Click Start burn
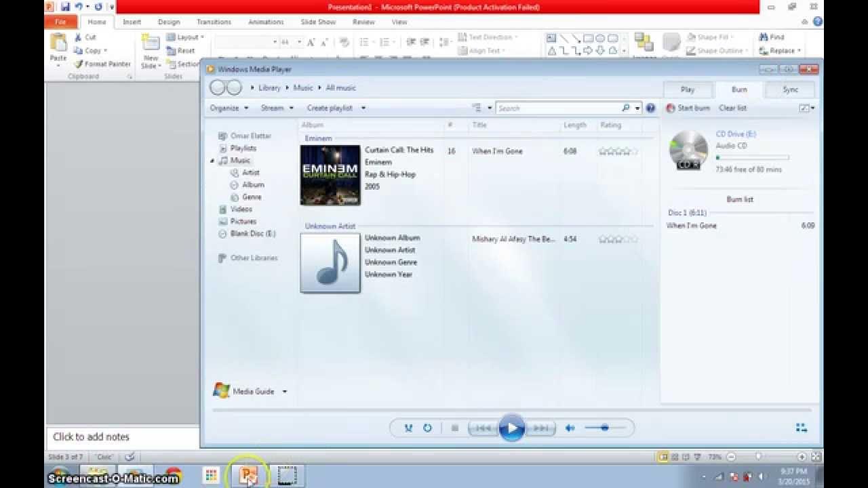 [688, 108]
